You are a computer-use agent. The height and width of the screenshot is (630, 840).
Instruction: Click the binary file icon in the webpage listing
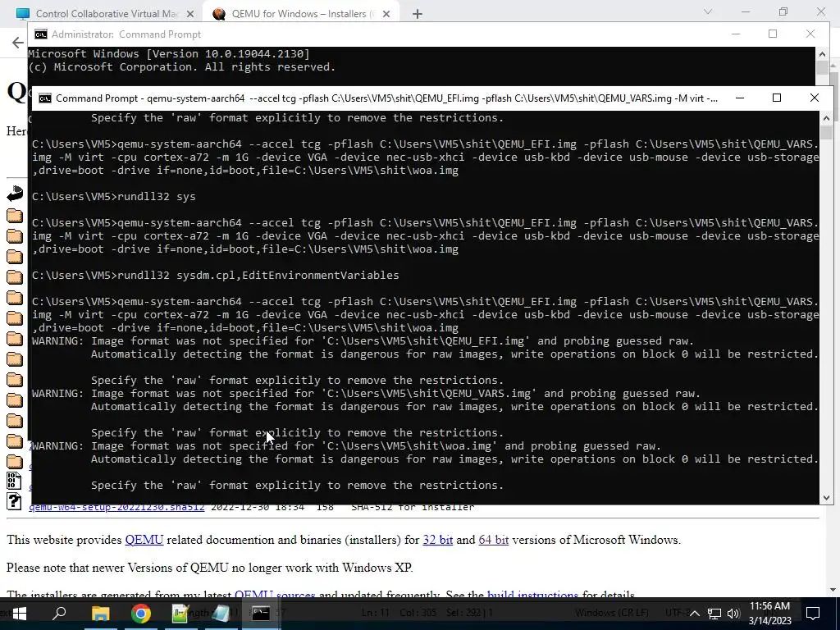14,481
